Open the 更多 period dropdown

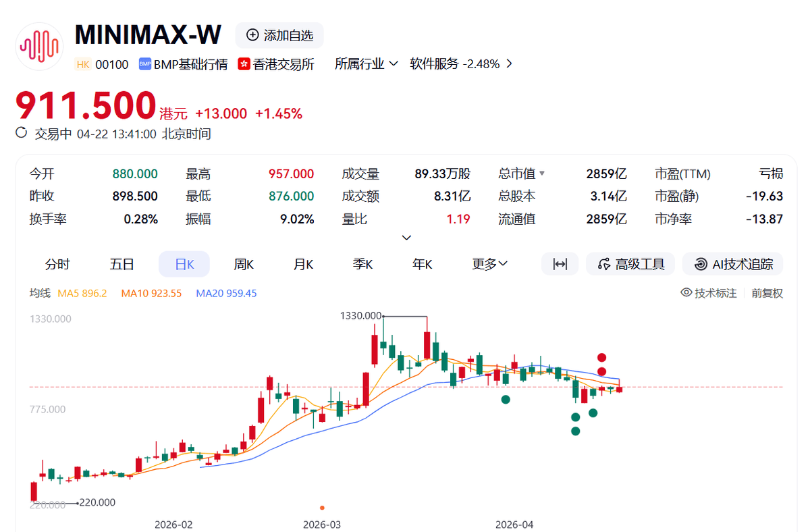tap(490, 265)
